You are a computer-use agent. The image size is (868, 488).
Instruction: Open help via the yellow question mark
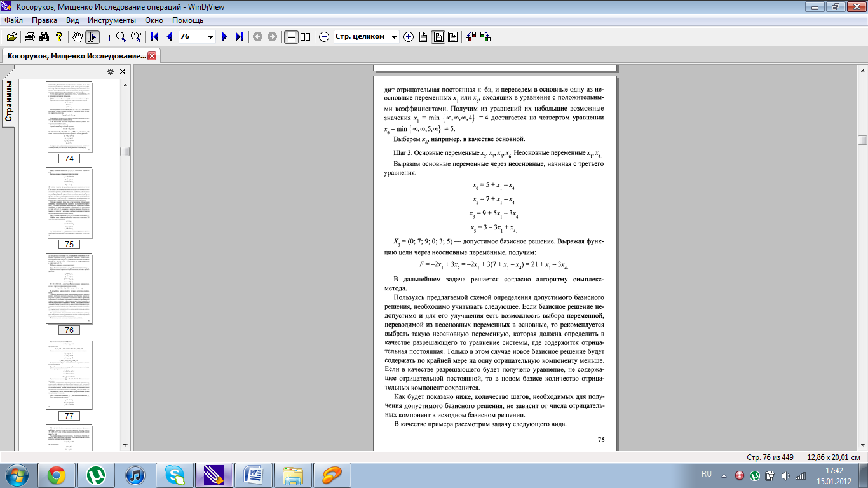click(58, 37)
